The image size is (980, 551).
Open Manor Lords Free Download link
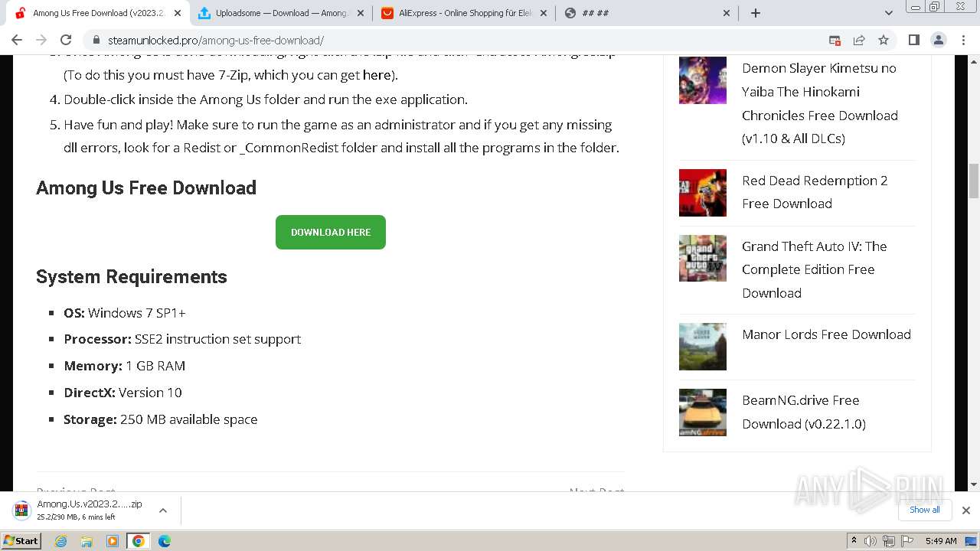point(826,334)
